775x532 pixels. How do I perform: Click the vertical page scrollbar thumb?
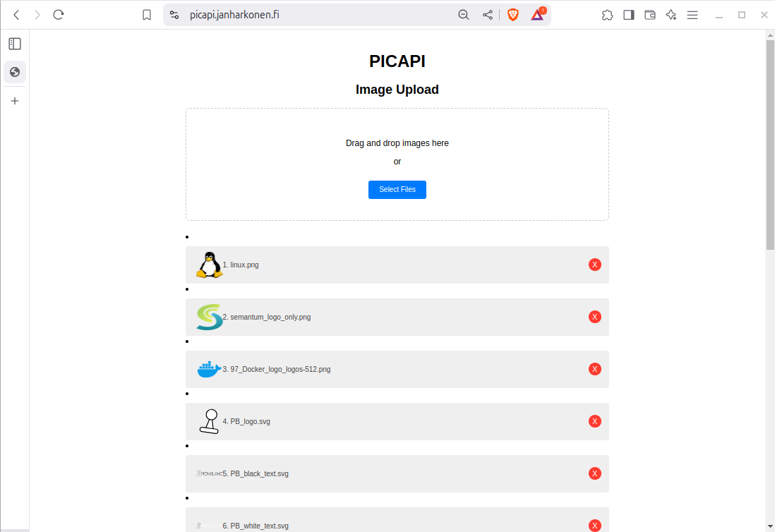click(770, 145)
